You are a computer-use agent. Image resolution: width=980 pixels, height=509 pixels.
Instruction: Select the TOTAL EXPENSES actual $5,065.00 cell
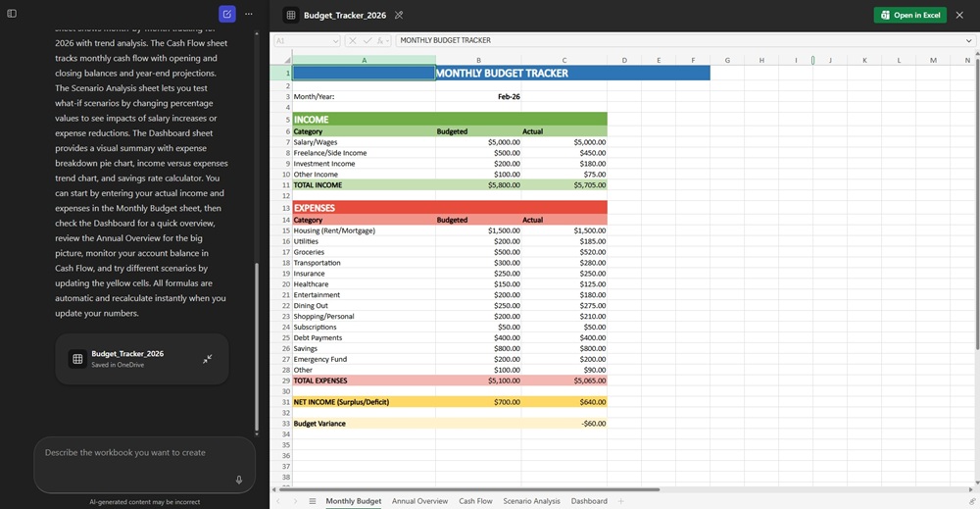[x=564, y=381]
